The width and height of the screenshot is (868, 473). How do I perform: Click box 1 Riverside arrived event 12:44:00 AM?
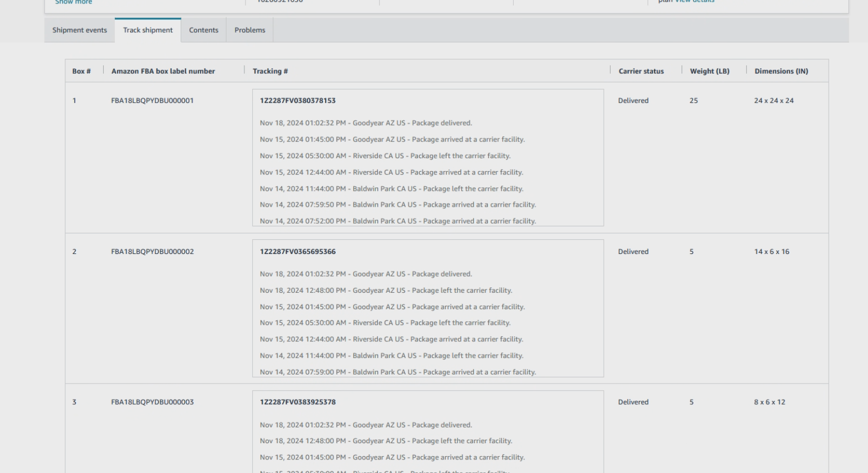[x=391, y=172]
